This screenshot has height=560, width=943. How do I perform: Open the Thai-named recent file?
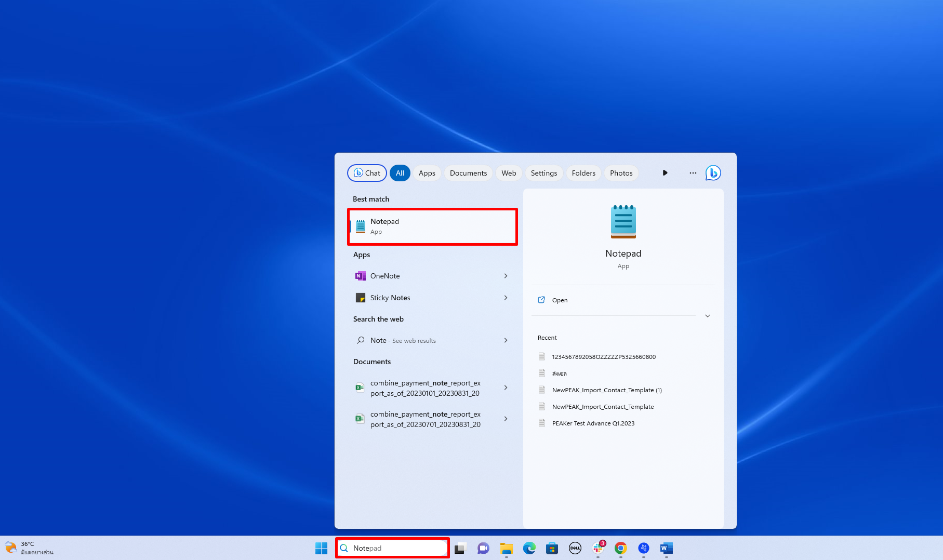coord(559,374)
